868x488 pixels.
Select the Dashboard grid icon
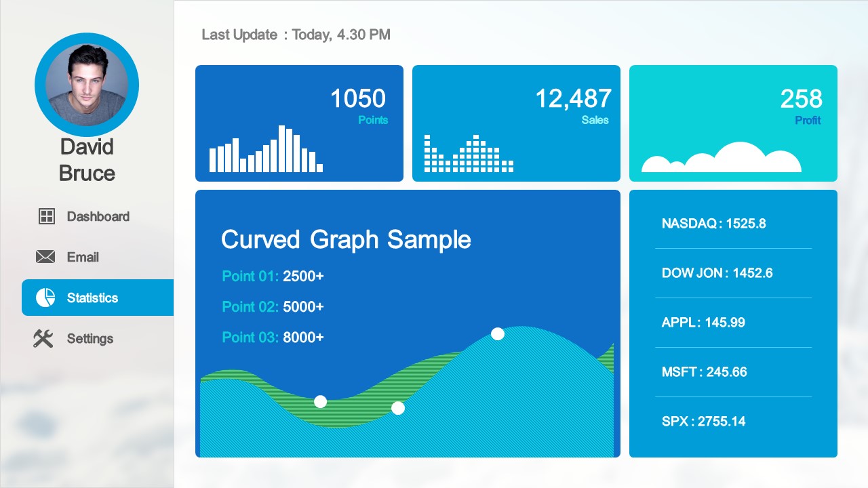[45, 216]
